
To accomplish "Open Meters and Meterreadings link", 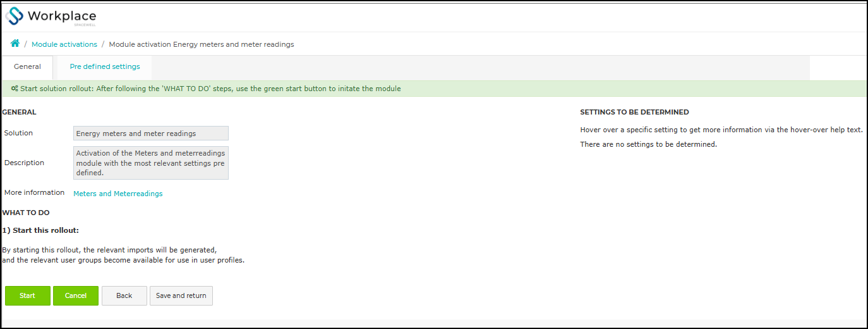I will pyautogui.click(x=118, y=194).
